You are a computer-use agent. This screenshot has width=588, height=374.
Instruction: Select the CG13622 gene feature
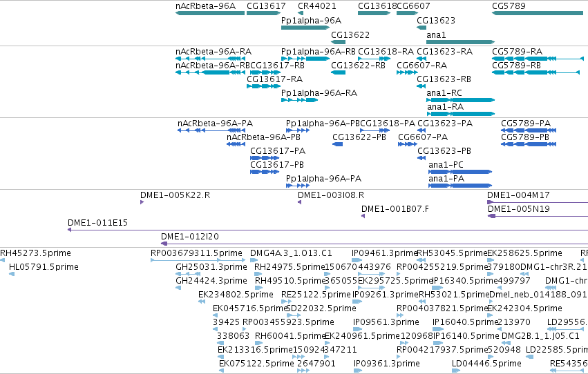point(339,42)
